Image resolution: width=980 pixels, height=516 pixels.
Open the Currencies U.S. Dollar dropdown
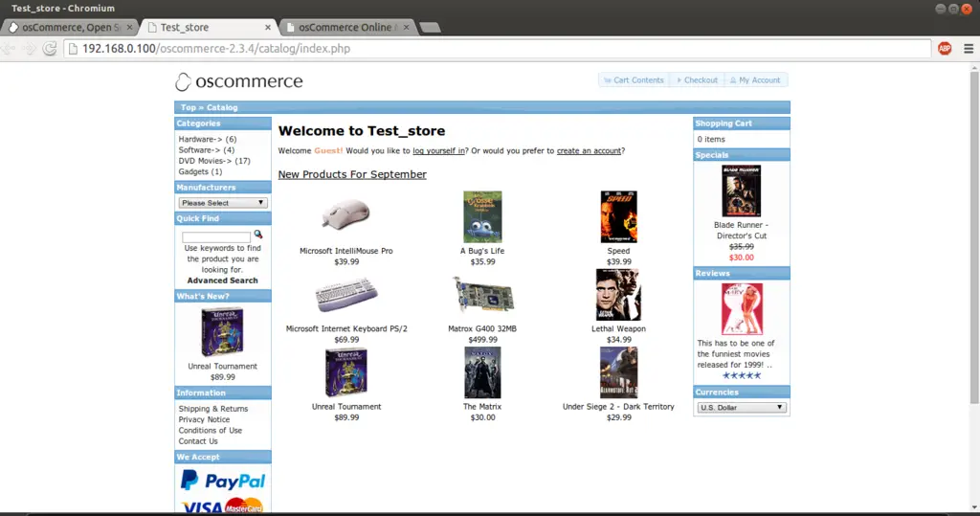pyautogui.click(x=742, y=407)
